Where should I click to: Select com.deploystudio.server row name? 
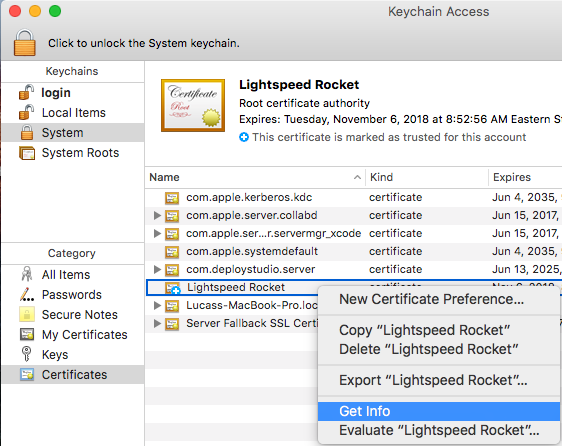click(251, 269)
